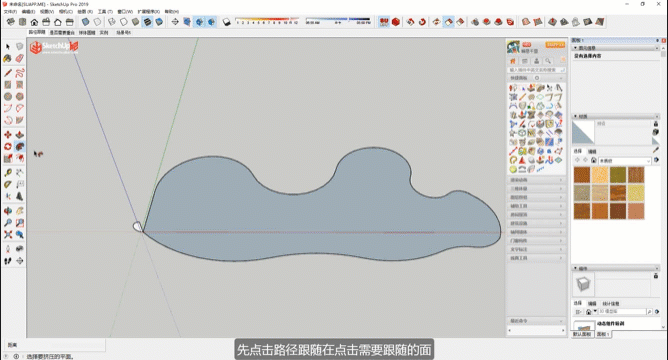This screenshot has height=360, width=668.
Task: Pick the Zoom magnifier tool
Action: pos(8,223)
